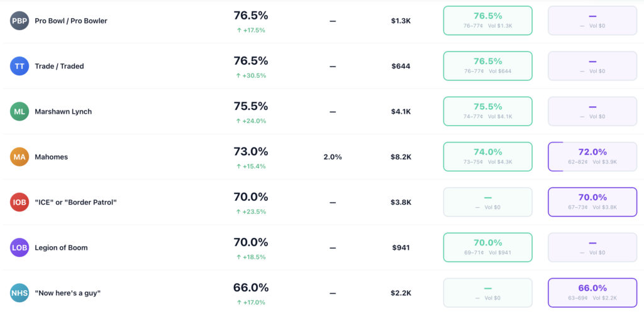
Task: Click the purple 70.0% ICE price box
Action: tap(592, 202)
